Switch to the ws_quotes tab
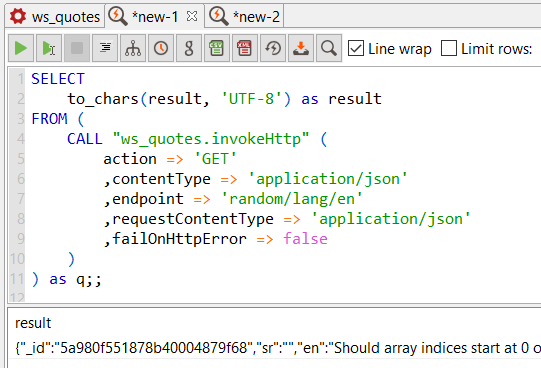Viewport: 541px width, 368px height. [x=55, y=16]
